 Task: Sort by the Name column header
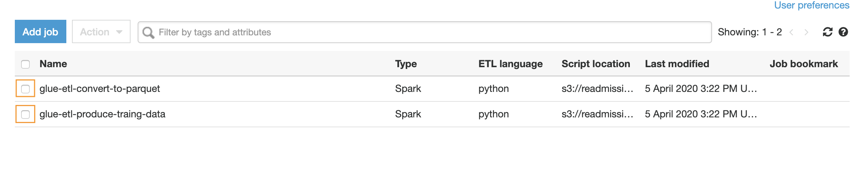pyautogui.click(x=53, y=64)
